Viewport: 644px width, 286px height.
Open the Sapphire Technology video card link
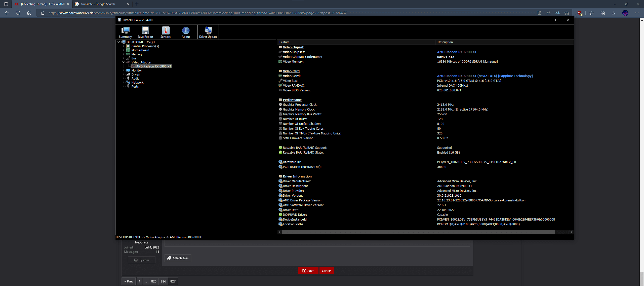tap(485, 76)
